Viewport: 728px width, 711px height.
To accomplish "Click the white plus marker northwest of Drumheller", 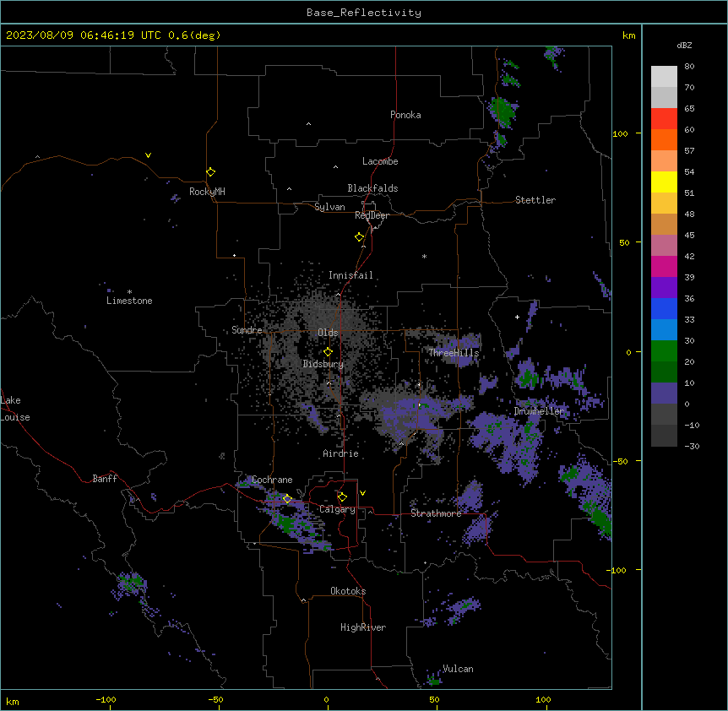I will (517, 317).
